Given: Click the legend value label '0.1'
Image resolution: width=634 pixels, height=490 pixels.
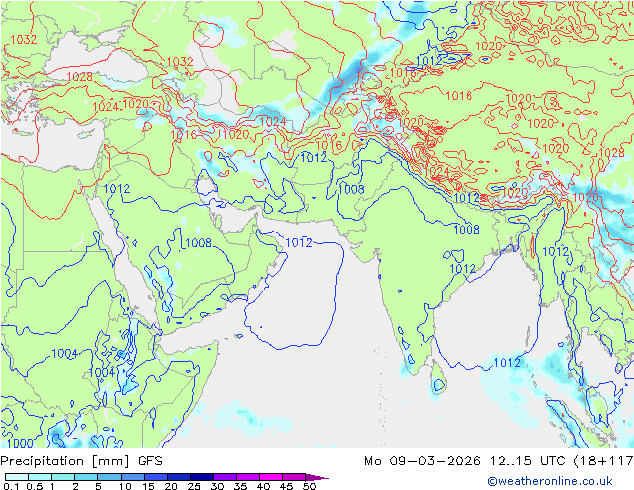Looking at the screenshot, I should pyautogui.click(x=11, y=486).
